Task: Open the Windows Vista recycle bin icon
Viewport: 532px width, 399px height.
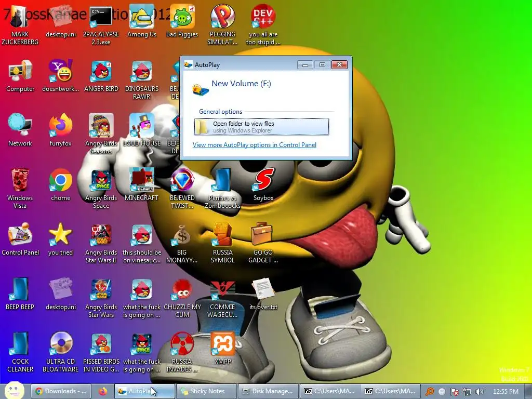Action: point(20,188)
